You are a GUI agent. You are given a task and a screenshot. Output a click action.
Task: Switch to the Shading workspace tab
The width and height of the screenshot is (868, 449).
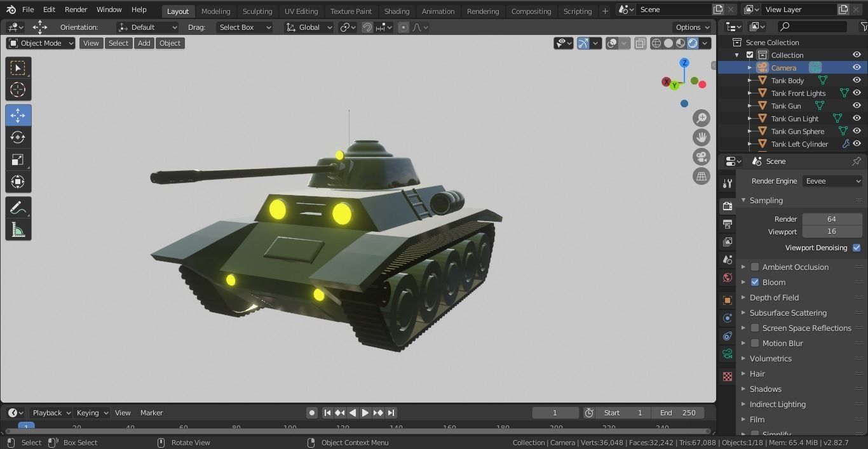[x=397, y=11]
